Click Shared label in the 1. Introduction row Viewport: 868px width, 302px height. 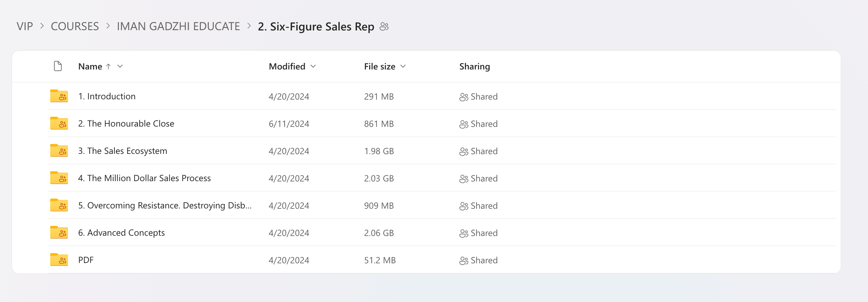click(484, 96)
